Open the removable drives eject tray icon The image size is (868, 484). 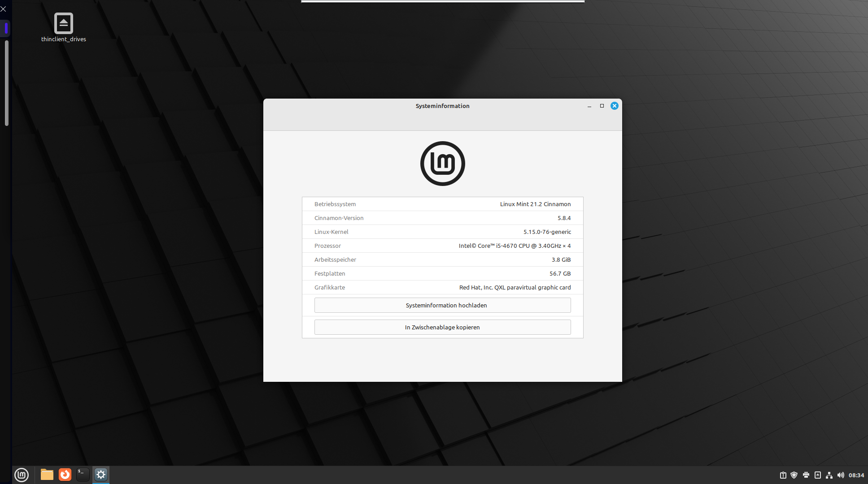click(818, 475)
